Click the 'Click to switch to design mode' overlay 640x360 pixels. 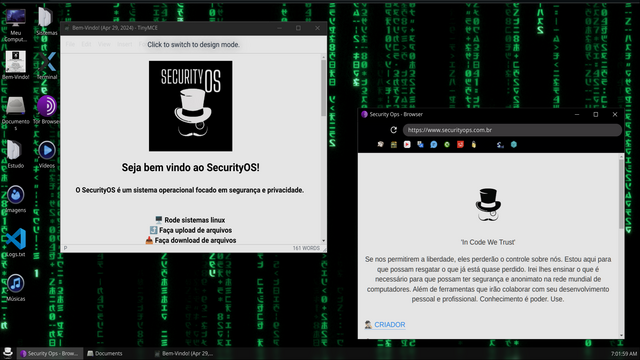(x=193, y=44)
